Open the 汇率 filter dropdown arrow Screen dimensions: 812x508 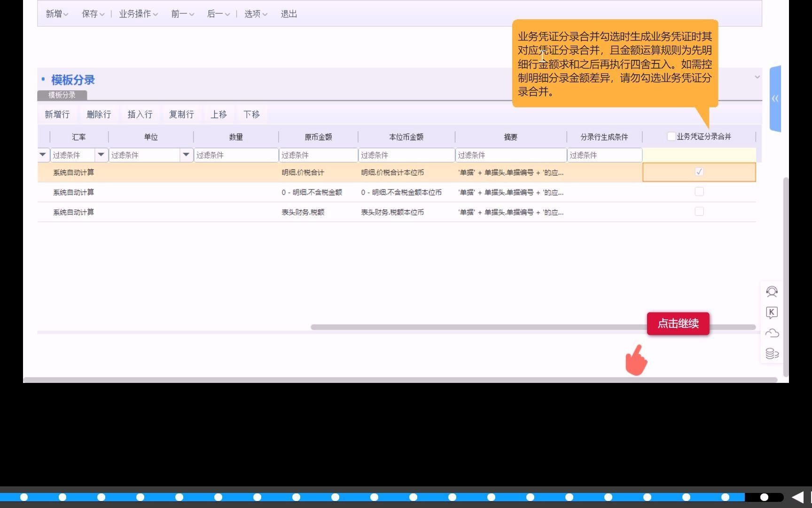(x=101, y=155)
